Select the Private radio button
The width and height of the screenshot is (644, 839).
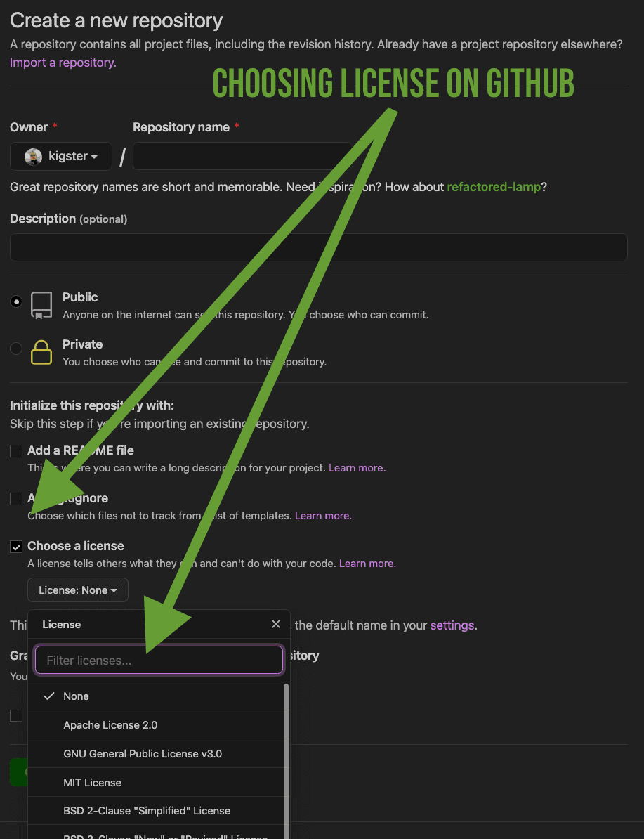(x=16, y=349)
